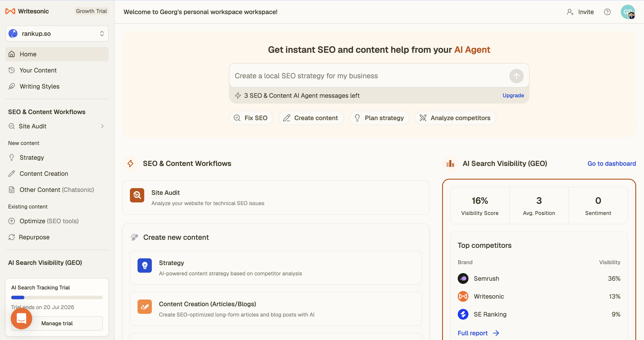Open Writing Styles page
This screenshot has height=340, width=644.
click(x=57, y=86)
